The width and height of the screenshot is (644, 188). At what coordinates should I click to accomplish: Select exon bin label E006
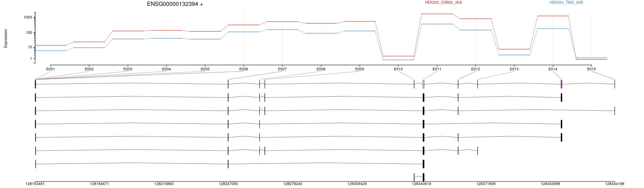point(244,69)
